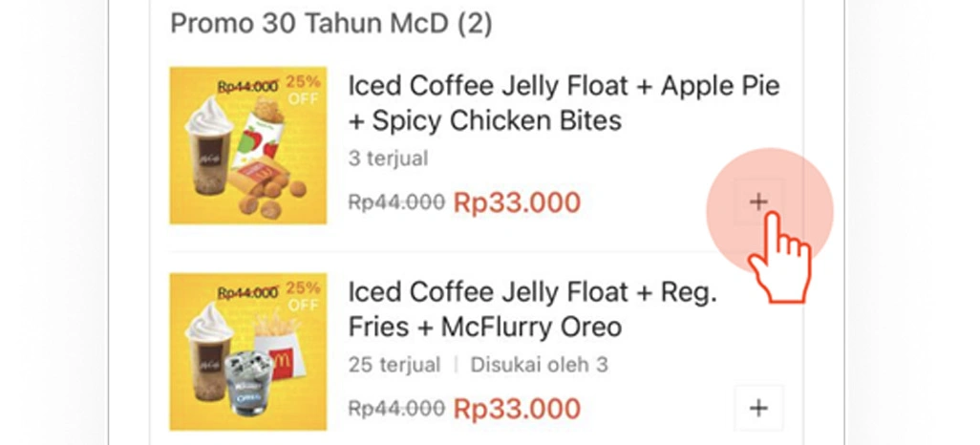
Task: Click crossed-out Rp44.000 beside Apple Pie combo price
Action: (x=396, y=202)
